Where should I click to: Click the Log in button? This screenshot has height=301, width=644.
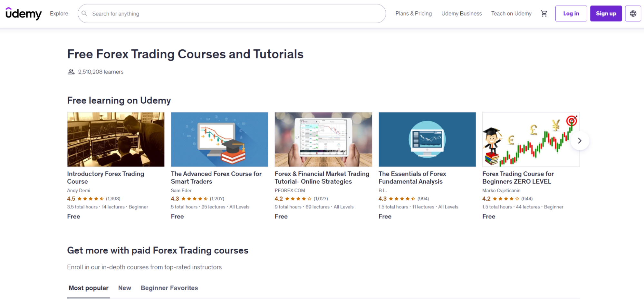[x=571, y=14]
